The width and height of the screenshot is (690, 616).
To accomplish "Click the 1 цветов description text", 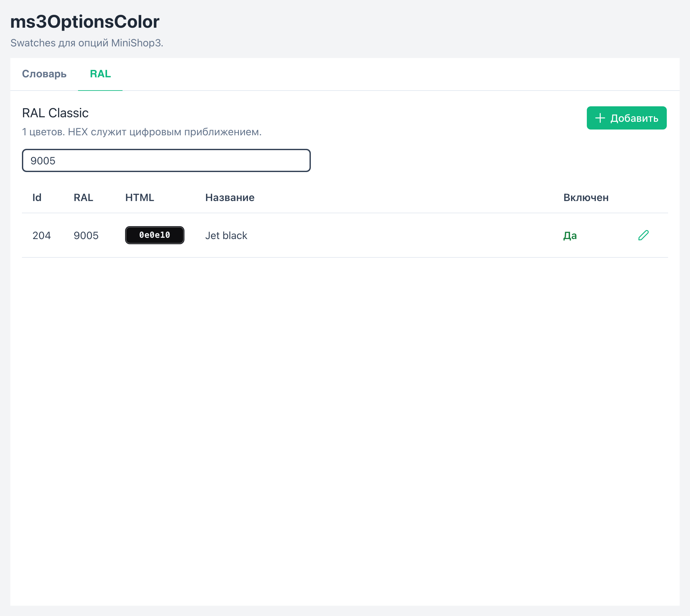I will pos(142,132).
